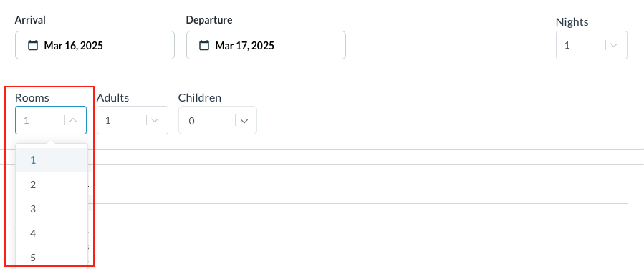
Task: Open the Departure date Mar 17, 2025 field
Action: coord(266,45)
